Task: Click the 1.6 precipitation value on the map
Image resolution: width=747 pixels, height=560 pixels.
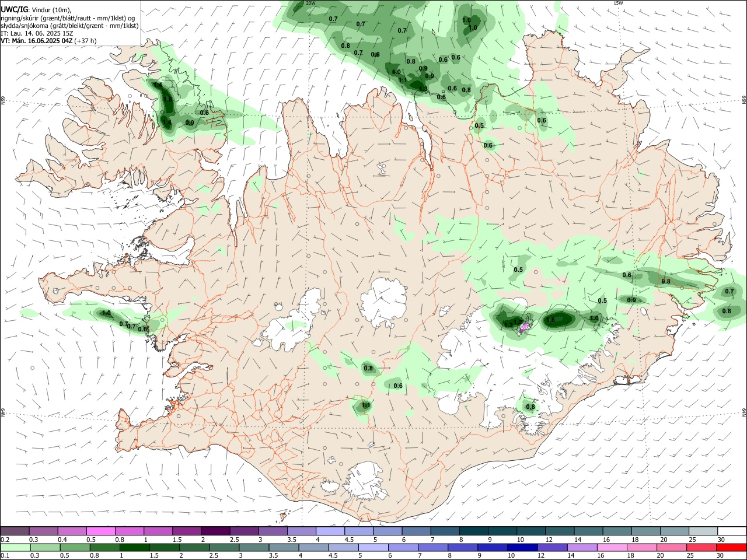Action: click(550, 320)
